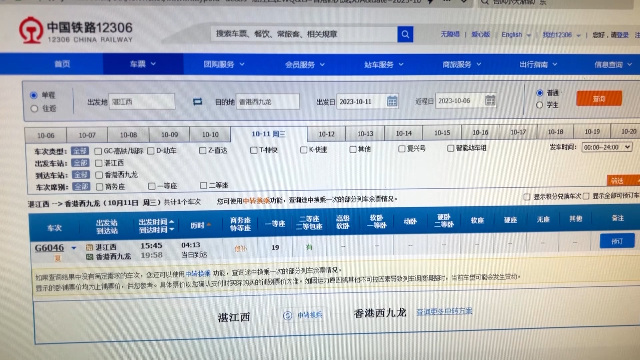This screenshot has width=640, height=360.
Task: Click first-class seat count 19 cell
Action: click(x=275, y=247)
